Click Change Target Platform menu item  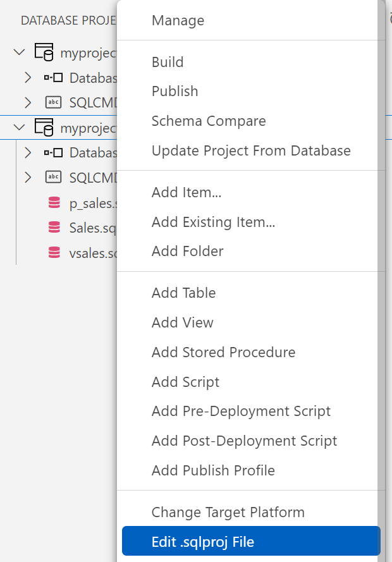tap(228, 512)
